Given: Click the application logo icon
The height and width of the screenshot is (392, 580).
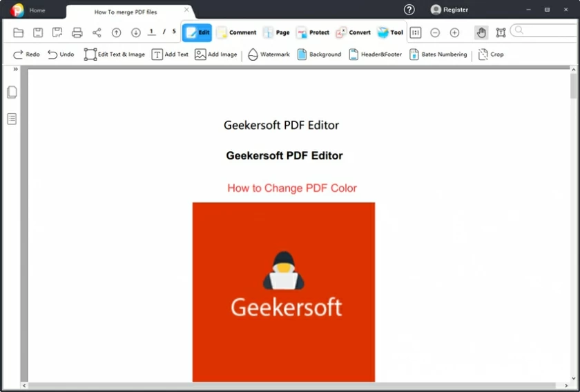Looking at the screenshot, I should pos(17,10).
